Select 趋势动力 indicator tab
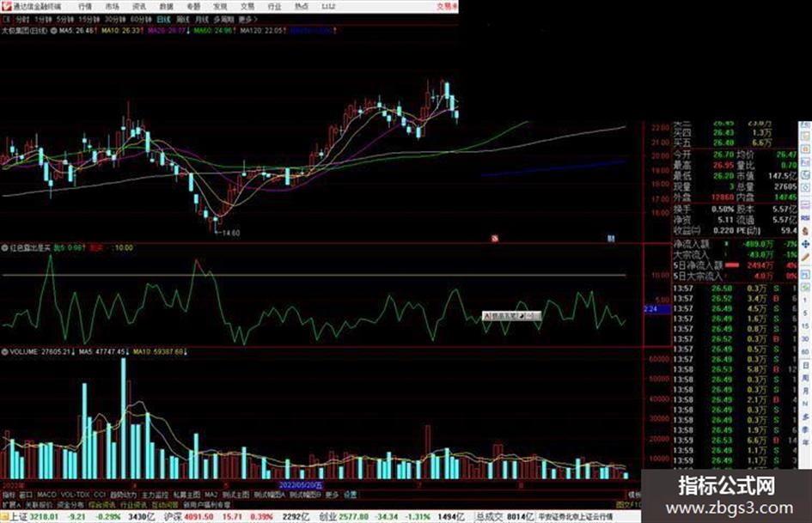 tap(123, 495)
